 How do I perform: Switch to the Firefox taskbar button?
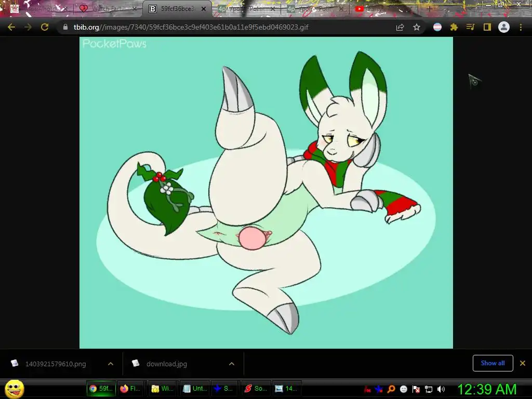131,389
